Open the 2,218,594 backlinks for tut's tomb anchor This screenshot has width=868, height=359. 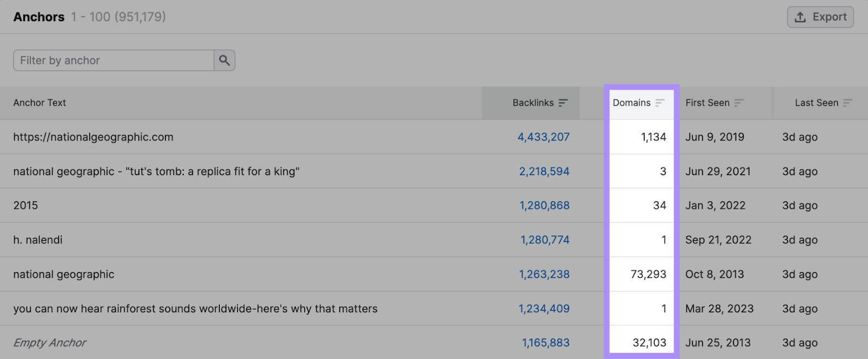[x=543, y=171]
